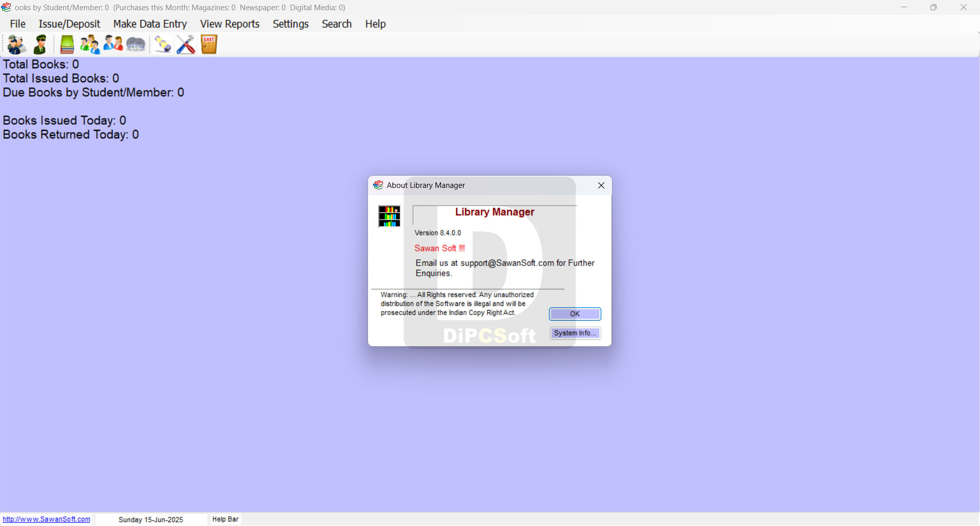Open the Issue/Deposit menu

tap(69, 24)
